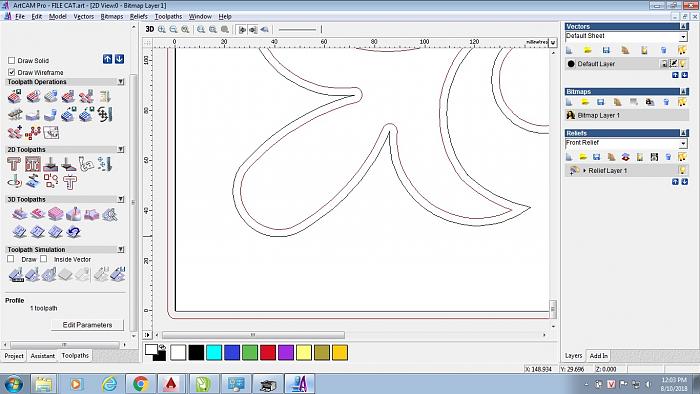Toggle Default Layer visibility light bulb
Viewport: 700px width, 394px height.
(683, 64)
